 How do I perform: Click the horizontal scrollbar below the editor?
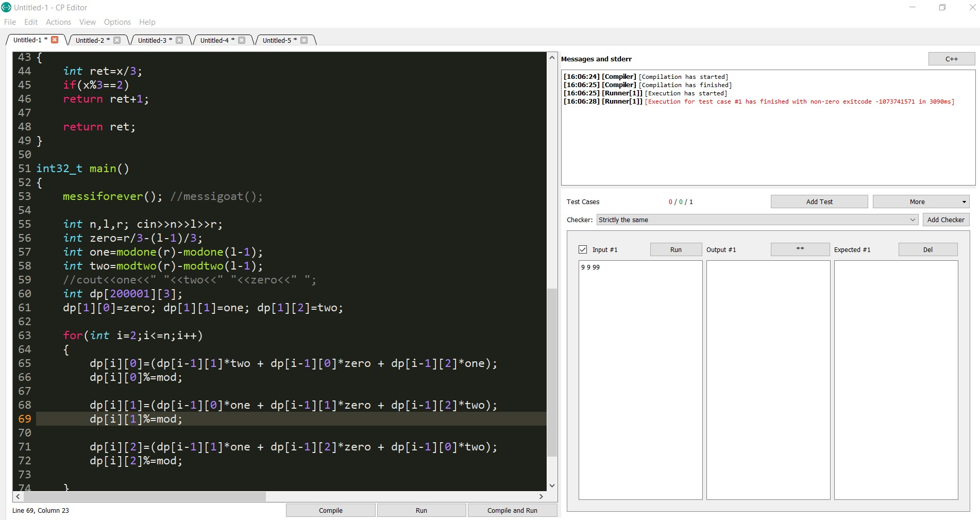coord(144,496)
